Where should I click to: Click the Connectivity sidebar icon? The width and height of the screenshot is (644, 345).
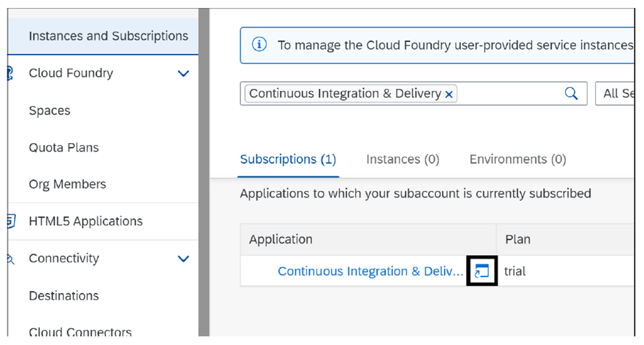point(10,259)
